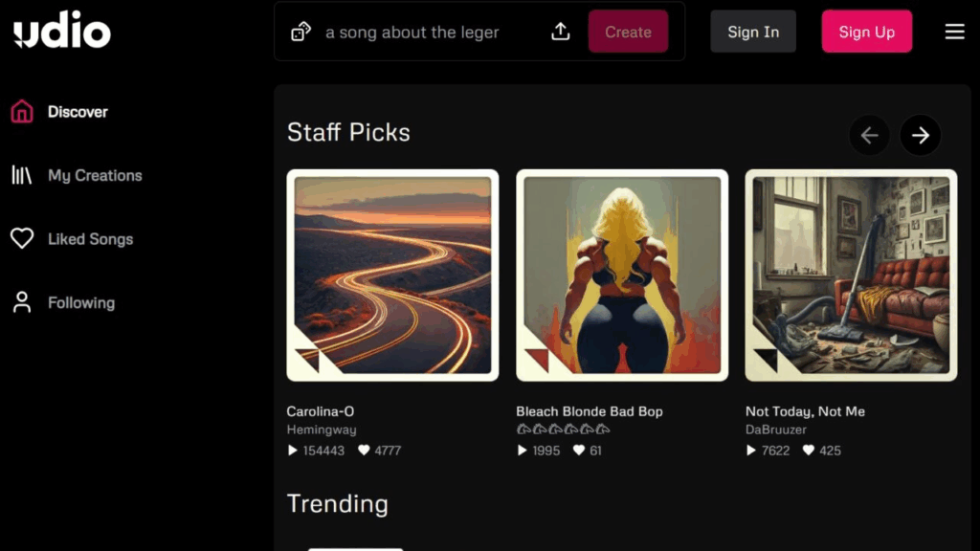Click the Sign In button
The height and width of the screenshot is (551, 980).
click(753, 32)
